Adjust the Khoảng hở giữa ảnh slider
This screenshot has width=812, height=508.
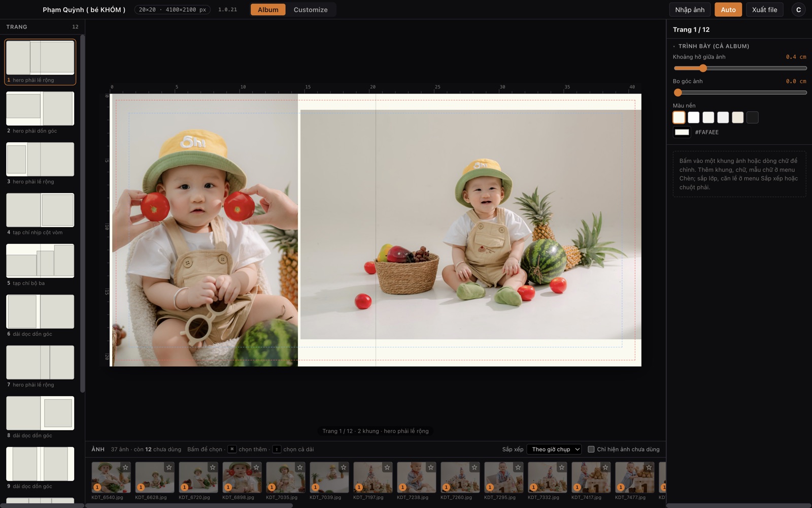point(740,68)
